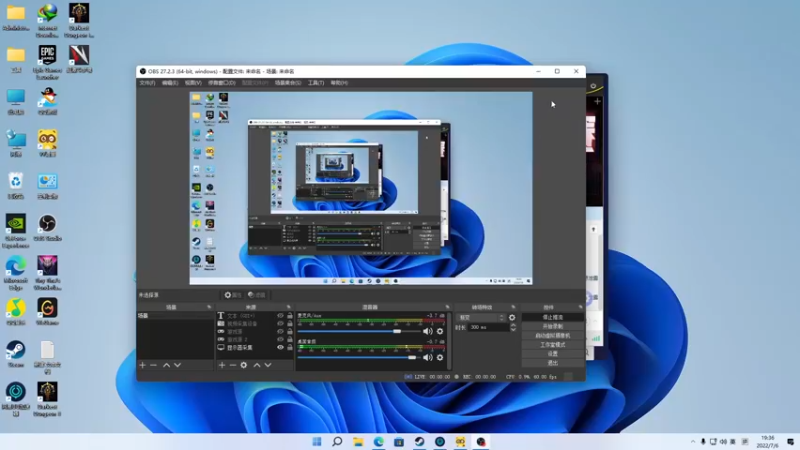This screenshot has width=800, height=450.
Task: Open the GeForce Experience desktop icon
Action: point(16,231)
